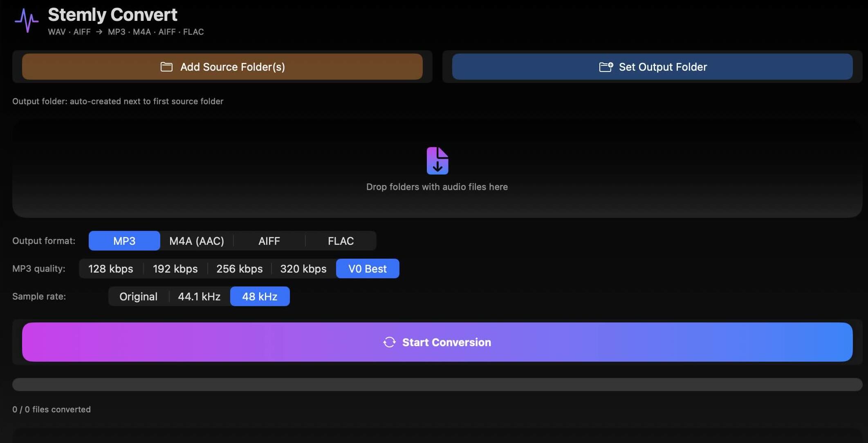Select MP3 as the output format
868x443 pixels.
124,241
